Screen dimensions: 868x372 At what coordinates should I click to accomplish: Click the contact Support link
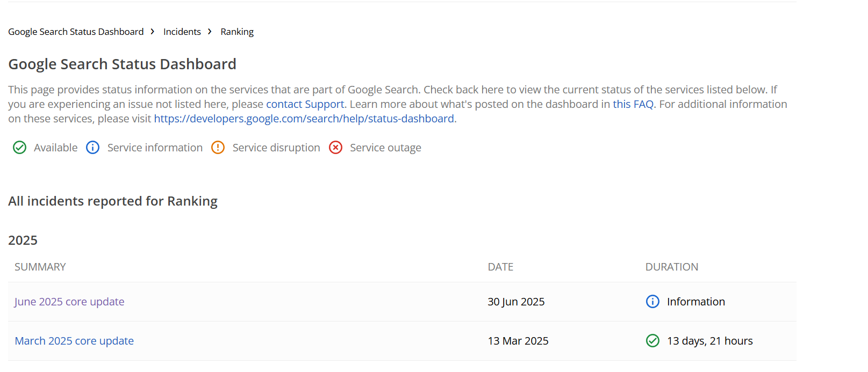[305, 104]
